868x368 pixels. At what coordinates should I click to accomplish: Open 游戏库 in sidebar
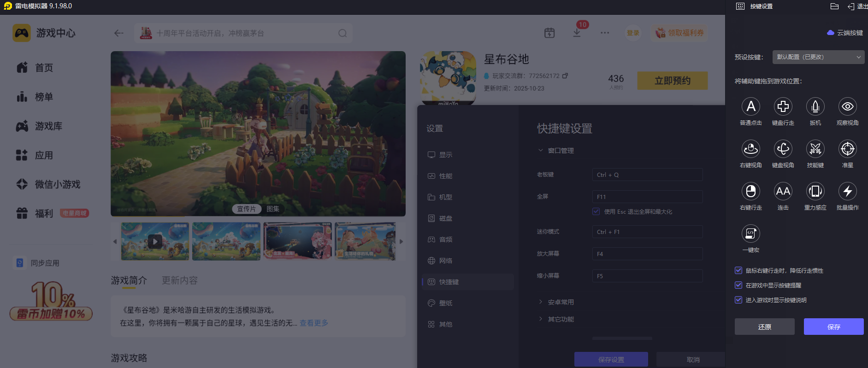click(39, 126)
